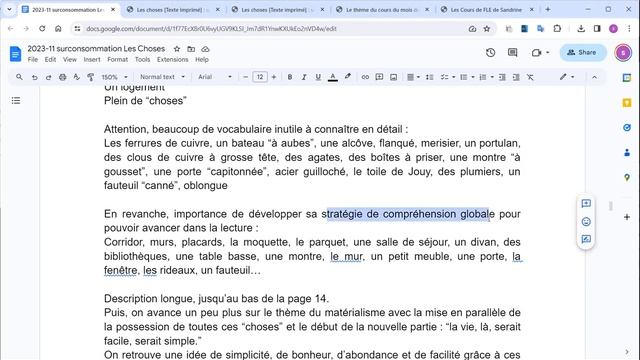Toggle underline formatting
This screenshot has height=360, width=640.
(318, 77)
